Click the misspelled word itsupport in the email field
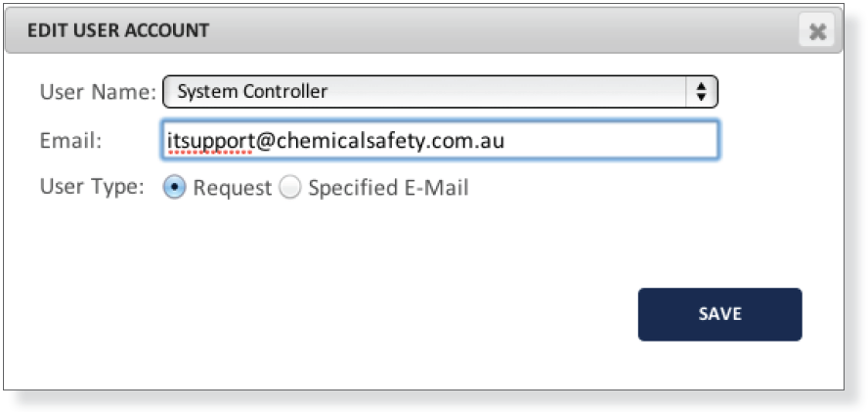Viewport: 868px width, 412px height. [x=210, y=141]
